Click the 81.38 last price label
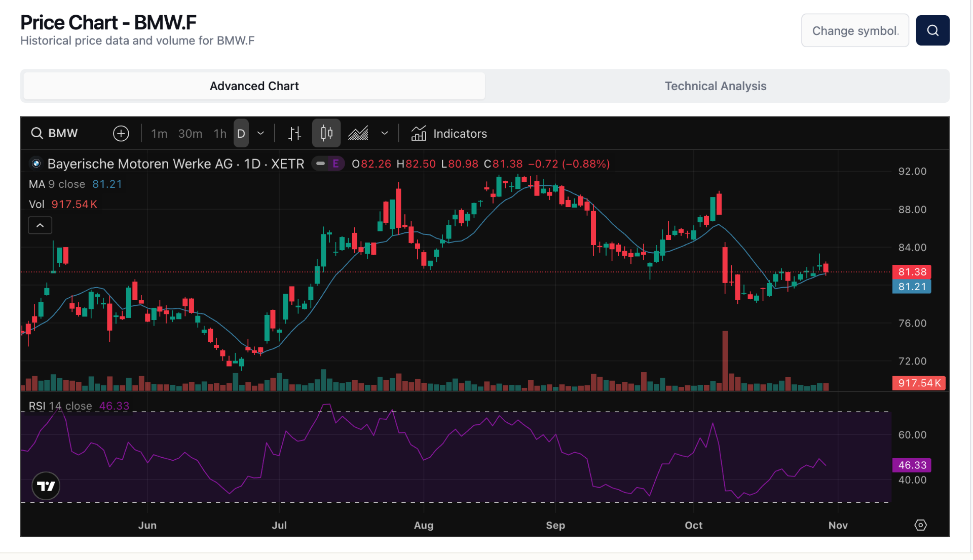 pyautogui.click(x=912, y=272)
